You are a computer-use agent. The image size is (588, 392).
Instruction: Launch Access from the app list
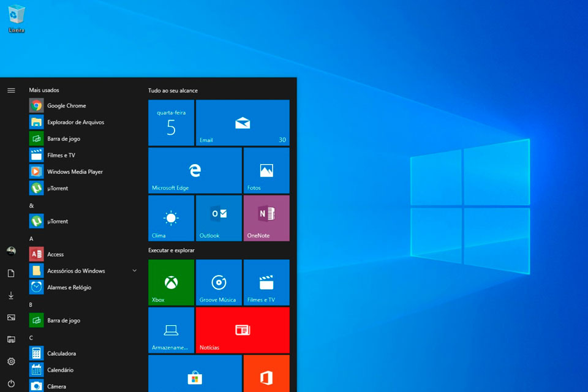point(83,254)
